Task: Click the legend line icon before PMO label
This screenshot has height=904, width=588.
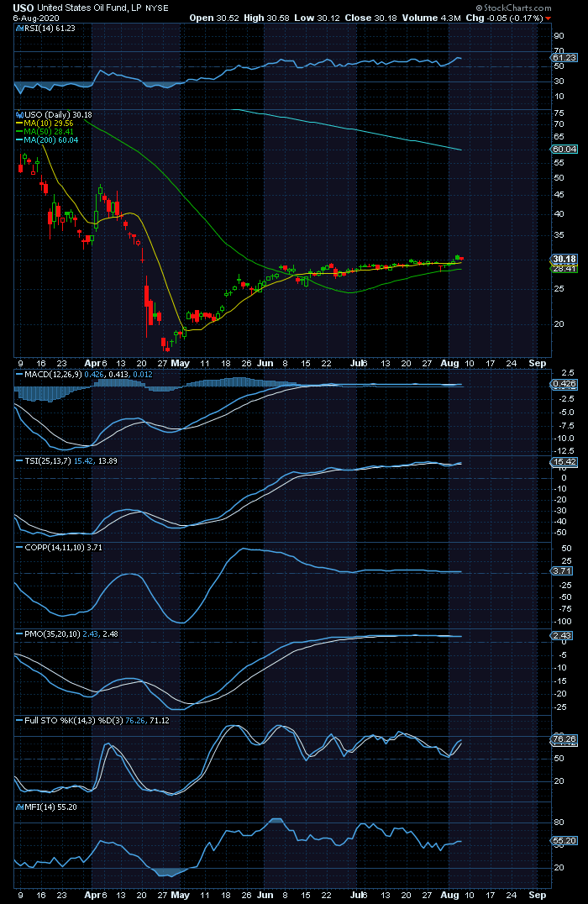Action: 19,634
